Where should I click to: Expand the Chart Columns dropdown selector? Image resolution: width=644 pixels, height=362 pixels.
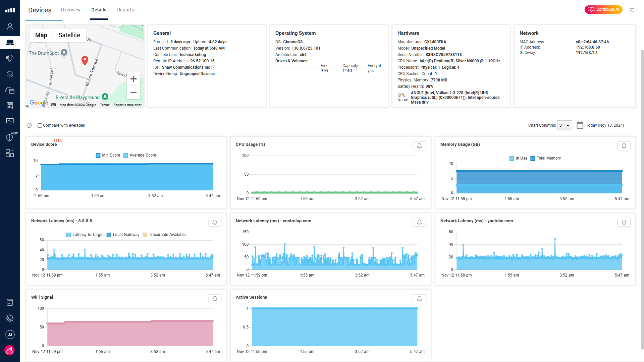566,125
